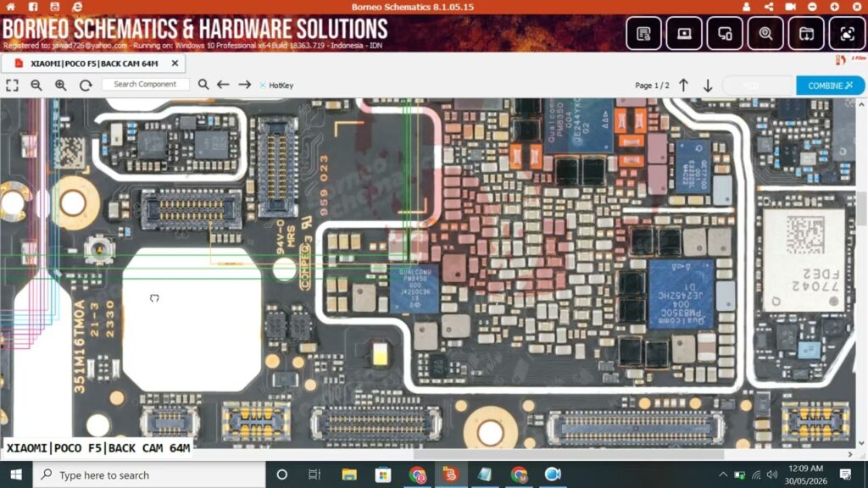Select the XIAOMI|POCO F5|BACK CAM 64M tab
Image resolution: width=868 pixels, height=488 pixels.
[94, 63]
